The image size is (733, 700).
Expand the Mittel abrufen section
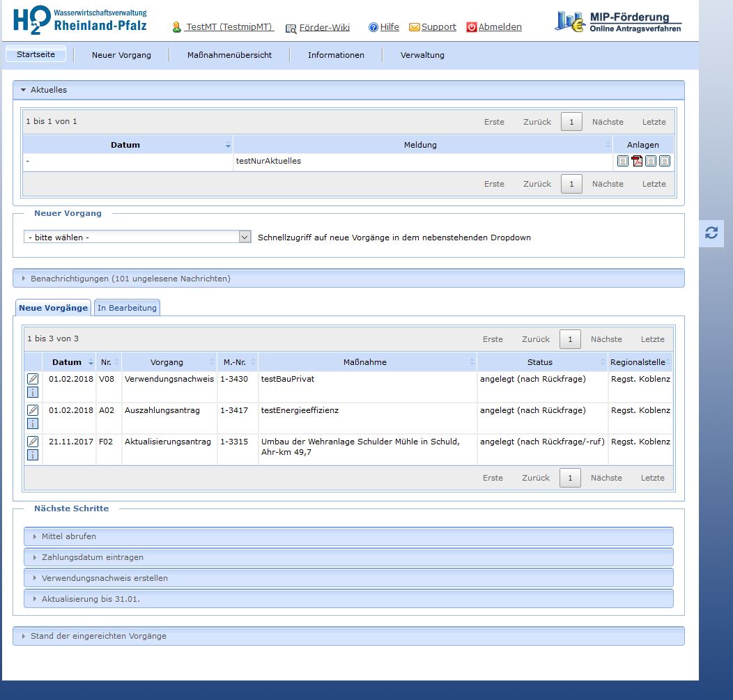348,536
